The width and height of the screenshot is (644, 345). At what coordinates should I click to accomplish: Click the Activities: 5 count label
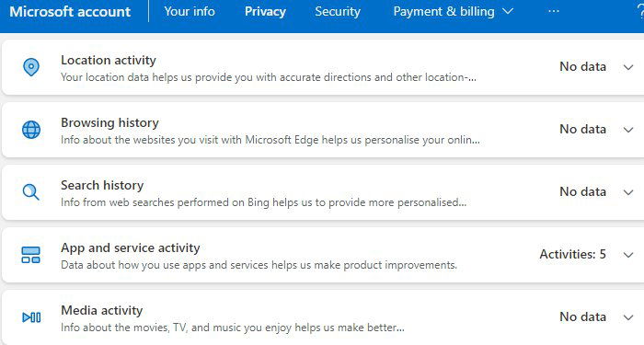572,254
